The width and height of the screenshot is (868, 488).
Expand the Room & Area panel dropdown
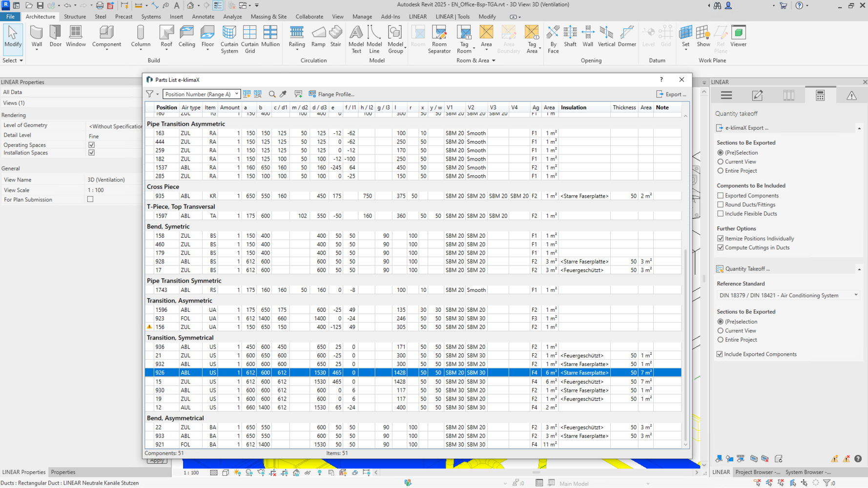493,61
